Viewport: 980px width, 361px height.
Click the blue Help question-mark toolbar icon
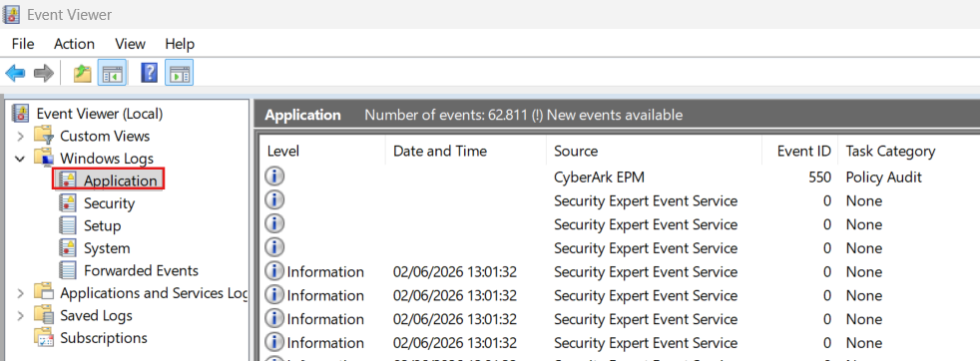click(150, 73)
